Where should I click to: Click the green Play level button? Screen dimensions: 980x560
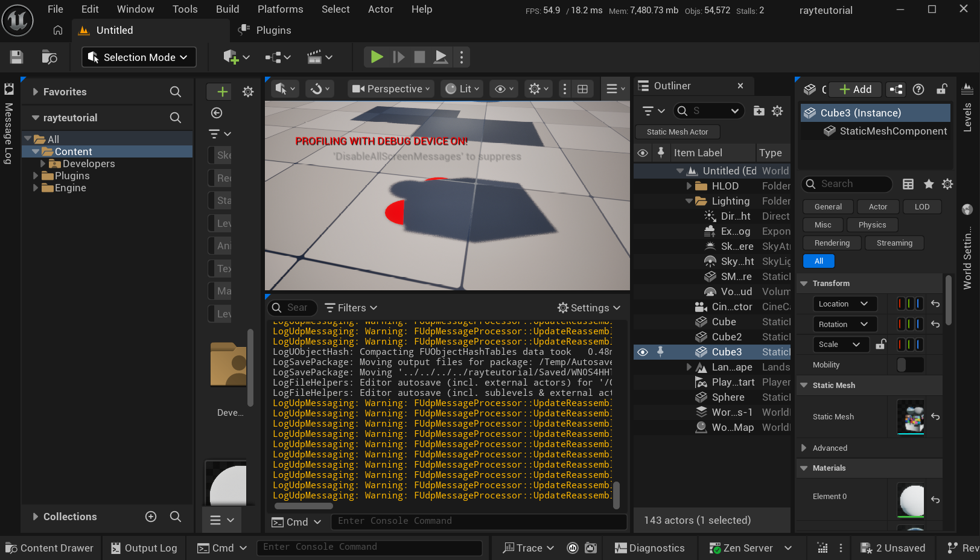377,57
